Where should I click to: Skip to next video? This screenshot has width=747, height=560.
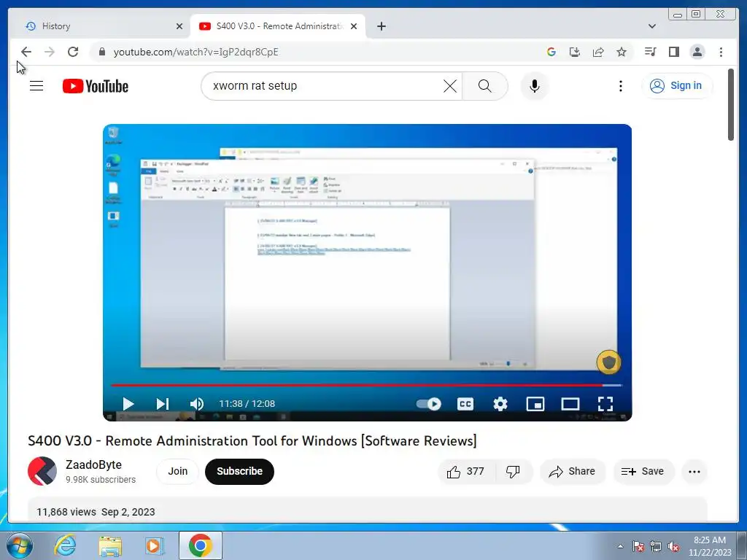(163, 404)
